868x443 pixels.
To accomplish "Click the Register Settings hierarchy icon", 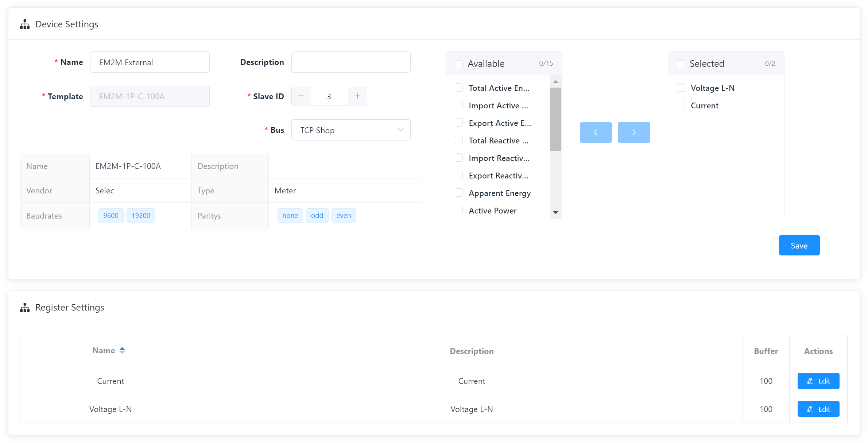I will point(25,308).
